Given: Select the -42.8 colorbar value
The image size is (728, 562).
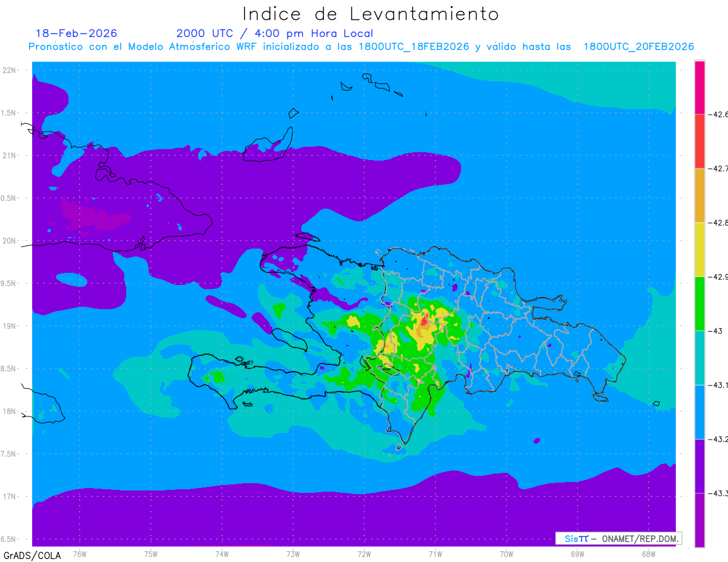Looking at the screenshot, I should (718, 222).
